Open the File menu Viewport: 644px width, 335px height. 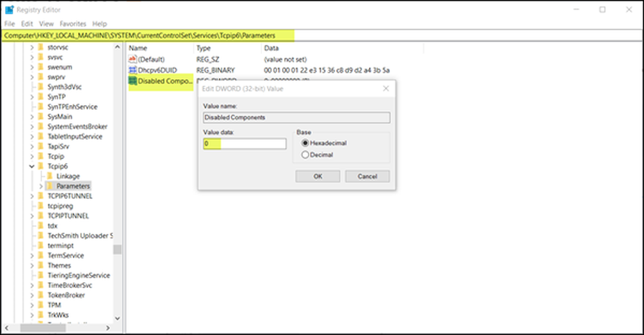[10, 24]
